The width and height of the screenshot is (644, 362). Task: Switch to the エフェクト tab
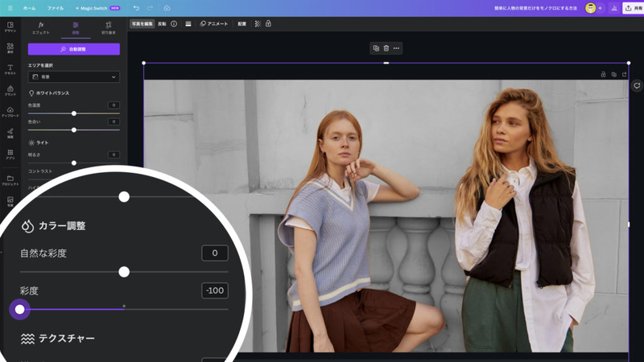click(x=41, y=28)
